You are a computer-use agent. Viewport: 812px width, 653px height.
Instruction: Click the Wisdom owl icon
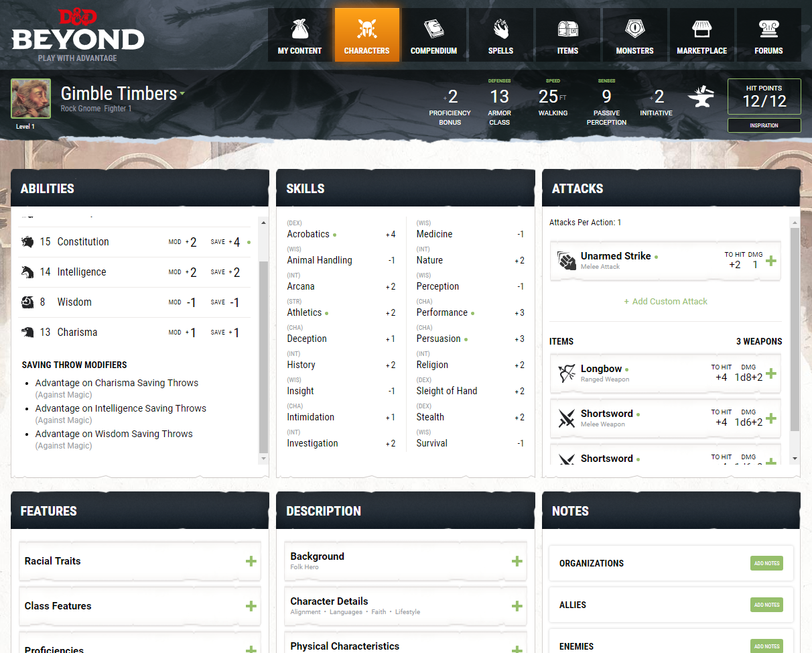(x=27, y=302)
